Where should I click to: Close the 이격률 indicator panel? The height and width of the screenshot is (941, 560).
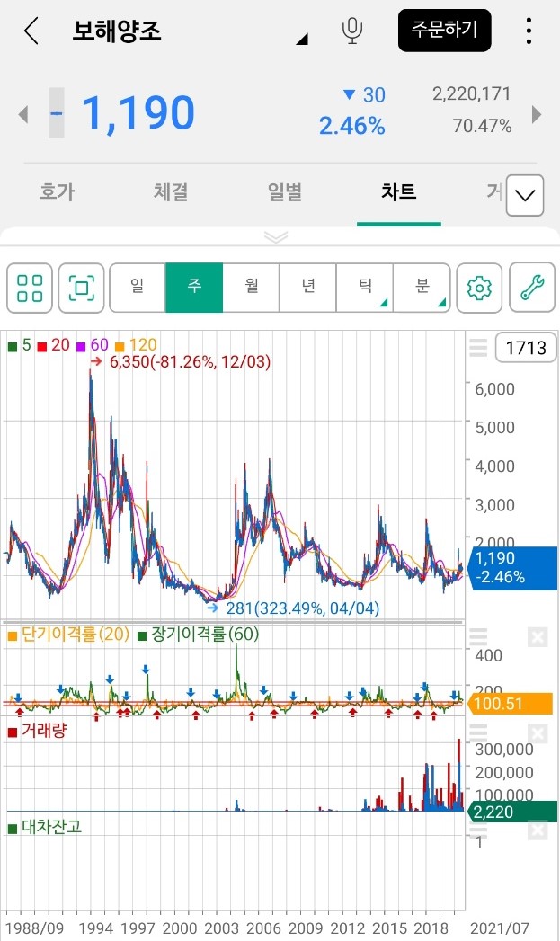pyautogui.click(x=538, y=636)
